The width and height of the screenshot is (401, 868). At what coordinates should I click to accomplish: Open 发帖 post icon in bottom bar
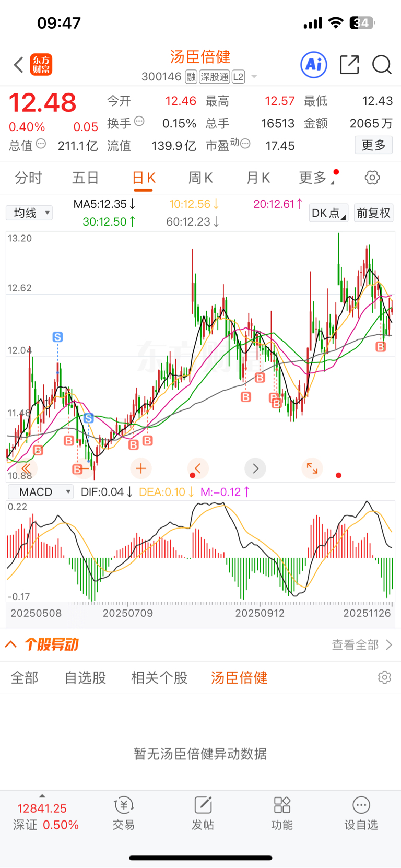point(203,814)
